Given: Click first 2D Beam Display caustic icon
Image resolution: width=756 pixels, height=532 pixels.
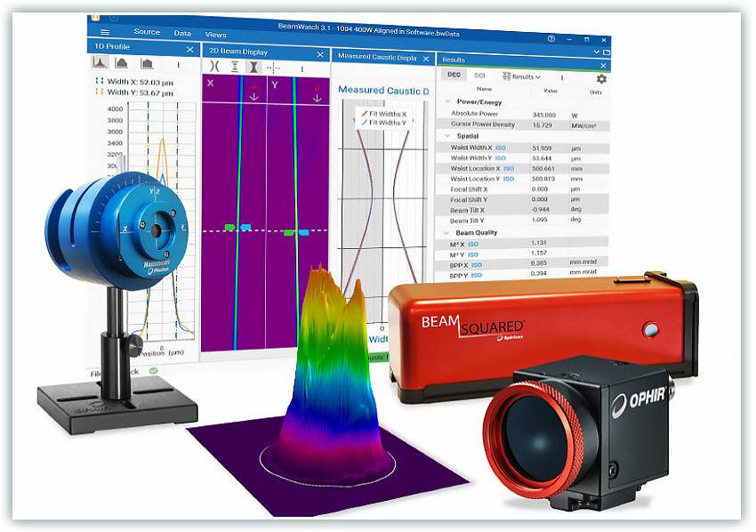Looking at the screenshot, I should click(x=213, y=67).
